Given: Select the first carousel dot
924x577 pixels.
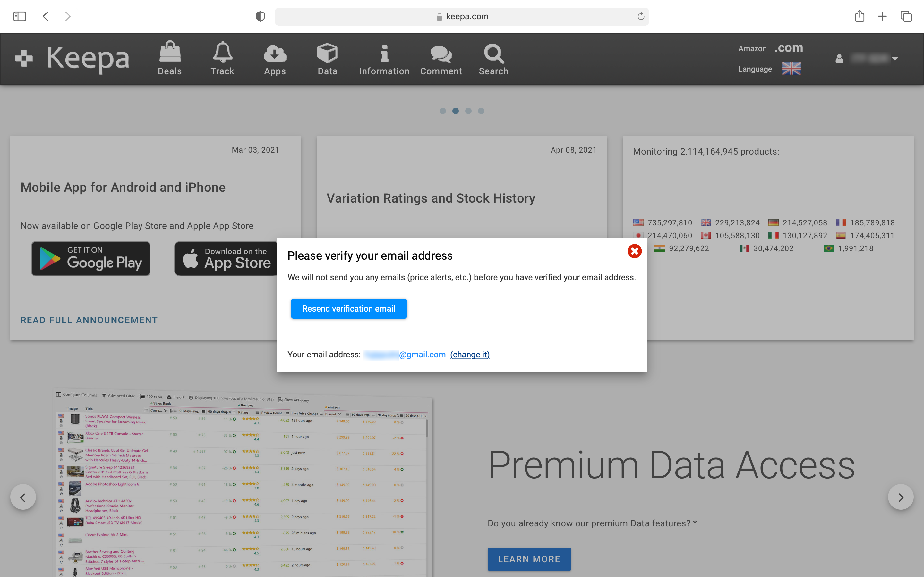Looking at the screenshot, I should click(442, 111).
